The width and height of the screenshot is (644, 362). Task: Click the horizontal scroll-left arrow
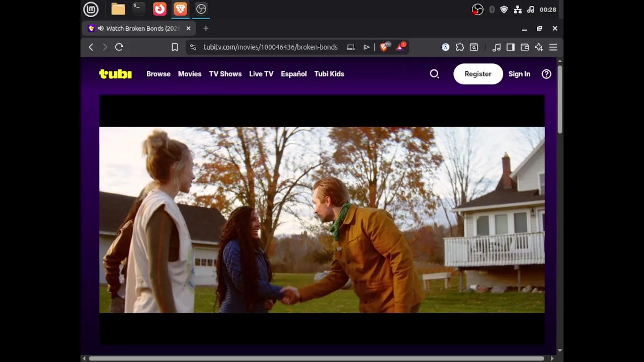[84, 358]
